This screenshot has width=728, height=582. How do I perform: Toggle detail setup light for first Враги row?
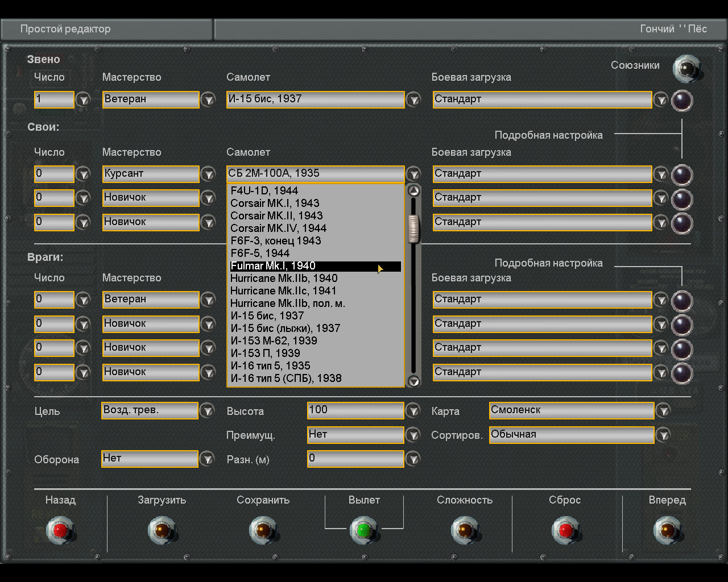(x=681, y=301)
